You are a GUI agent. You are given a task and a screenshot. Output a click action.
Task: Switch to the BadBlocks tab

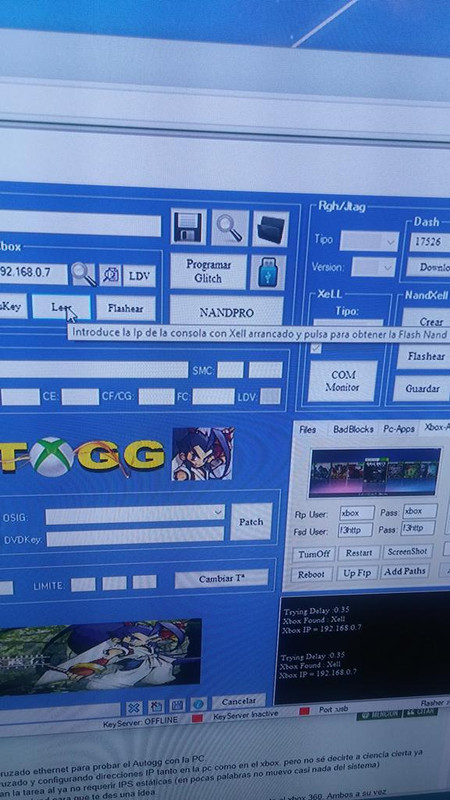click(x=353, y=430)
